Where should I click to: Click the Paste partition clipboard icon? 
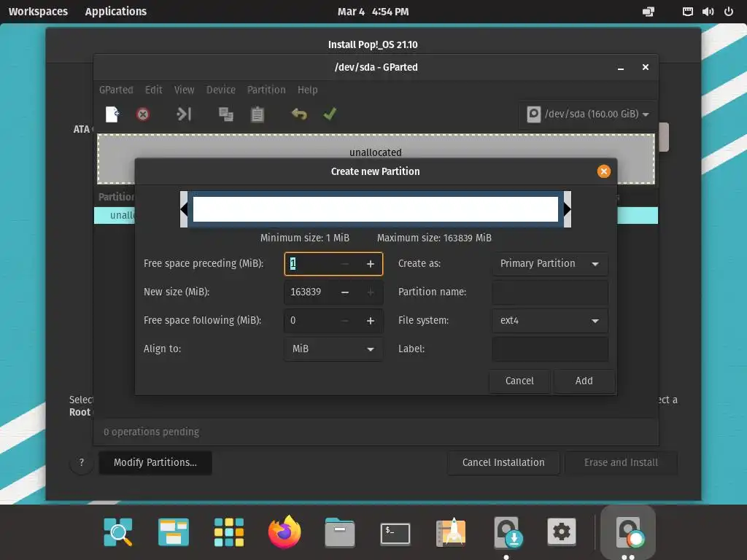coord(258,114)
